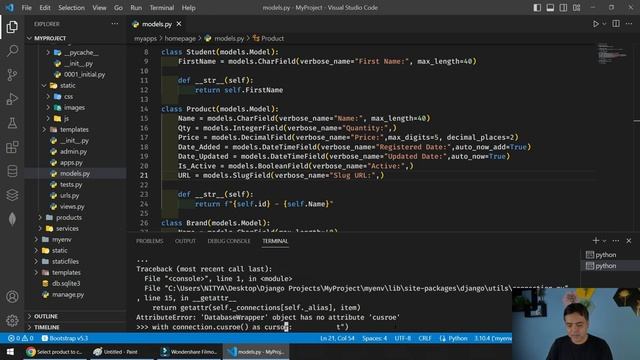
Task: Customize layout from title bar icon
Action: (576, 8)
